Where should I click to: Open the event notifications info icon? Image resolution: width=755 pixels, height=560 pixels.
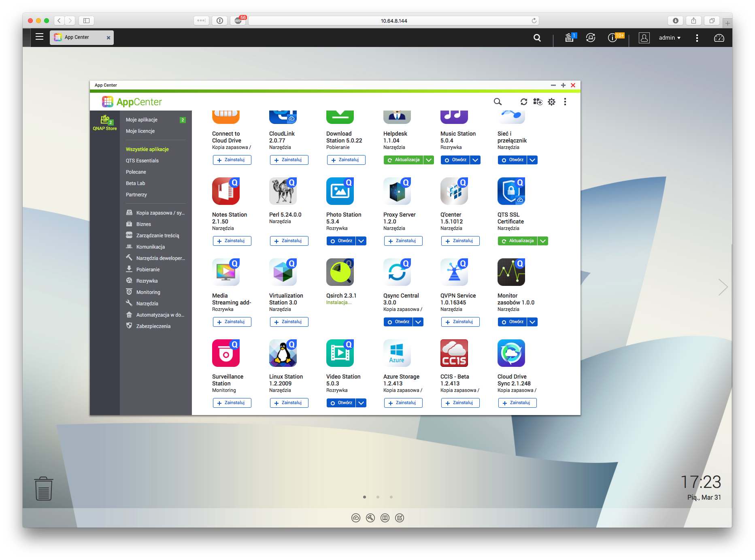coord(613,38)
